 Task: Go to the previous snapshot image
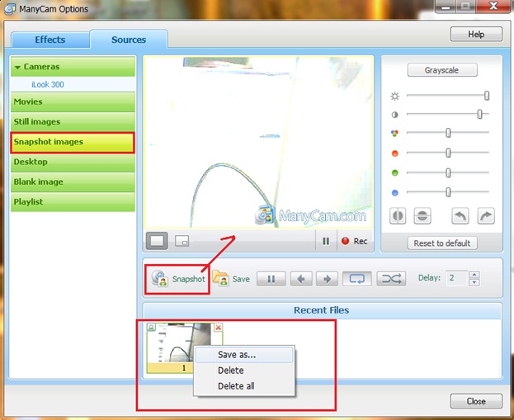301,279
